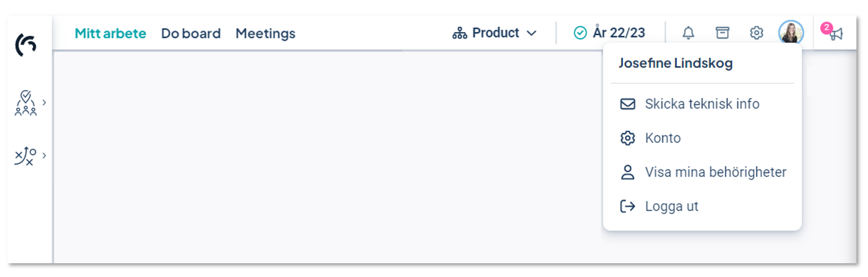868x277 pixels.
Task: Click the checkmark circle next to År 22/23
Action: (x=580, y=33)
